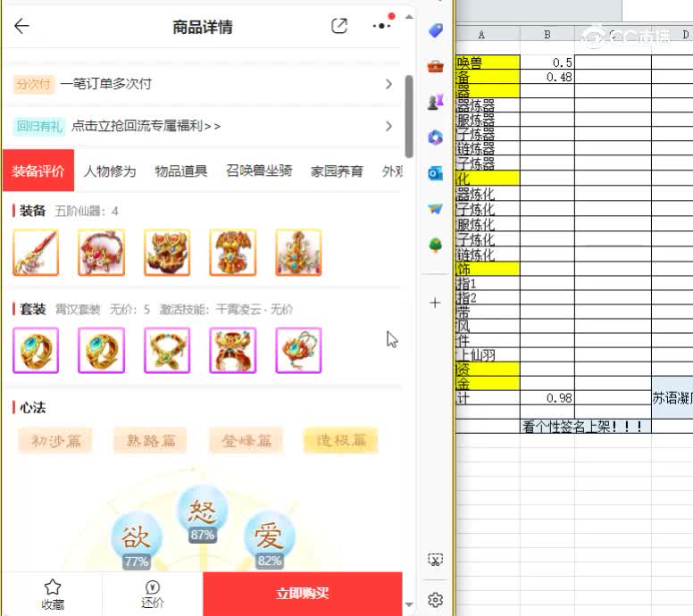Open the share icon in header
Screen dimensions: 693x616
coord(339,26)
